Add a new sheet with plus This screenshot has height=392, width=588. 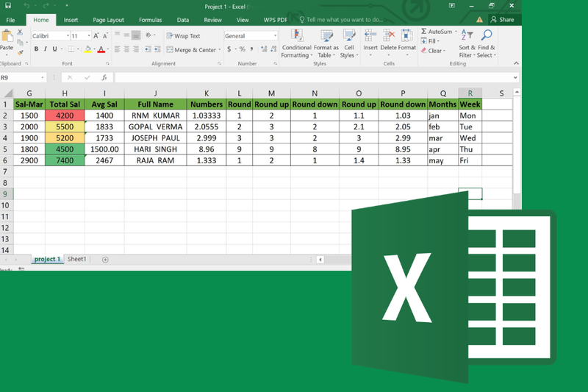point(105,260)
